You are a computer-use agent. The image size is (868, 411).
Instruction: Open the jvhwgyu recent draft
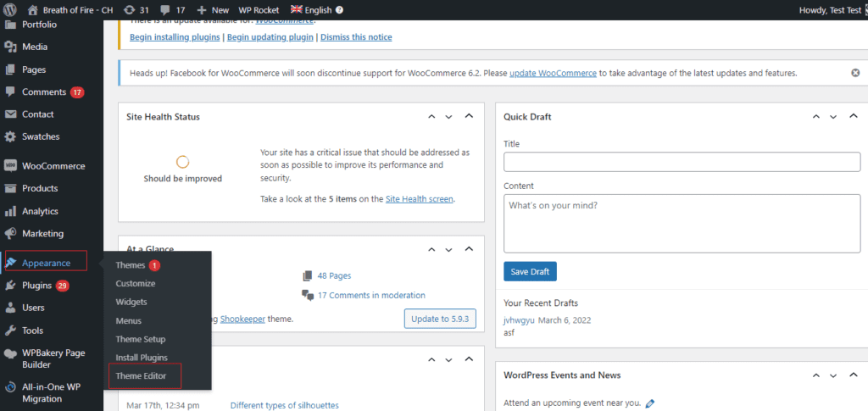pos(520,320)
